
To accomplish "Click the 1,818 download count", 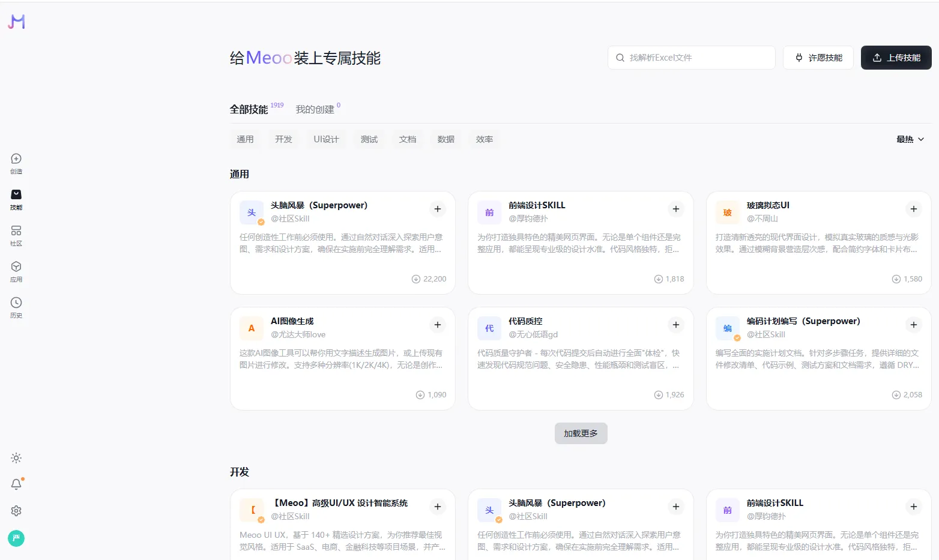I will (x=675, y=279).
